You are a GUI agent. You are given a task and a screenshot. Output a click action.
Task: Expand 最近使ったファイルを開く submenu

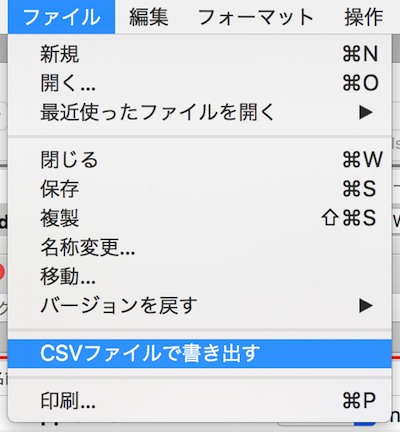200,112
